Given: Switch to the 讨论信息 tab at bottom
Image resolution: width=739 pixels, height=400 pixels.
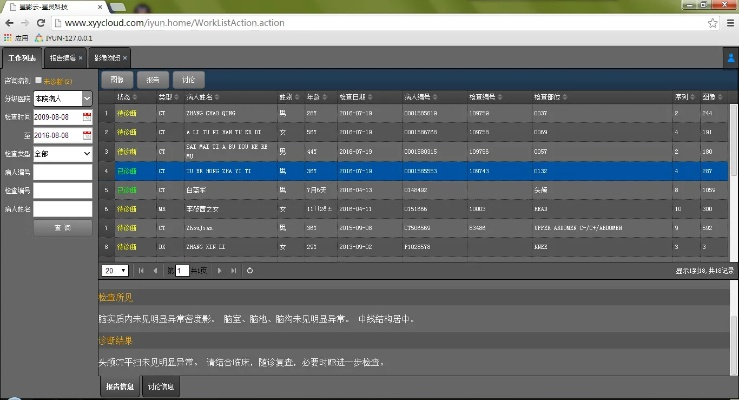Looking at the screenshot, I should tap(161, 385).
